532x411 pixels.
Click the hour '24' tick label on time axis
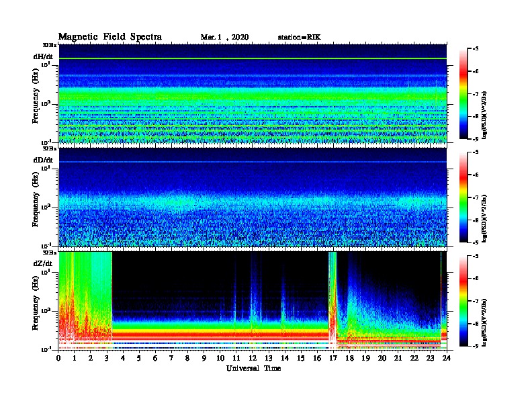[x=447, y=358]
